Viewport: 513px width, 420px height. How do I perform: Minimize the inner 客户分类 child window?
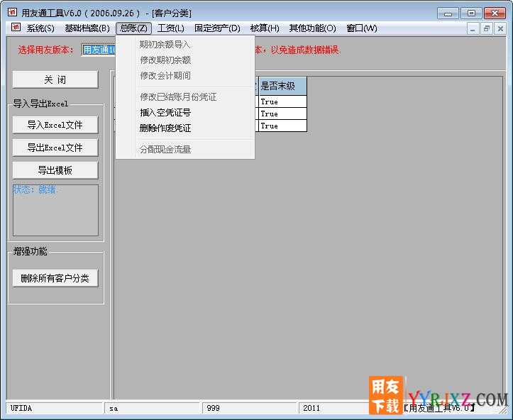[x=473, y=29]
